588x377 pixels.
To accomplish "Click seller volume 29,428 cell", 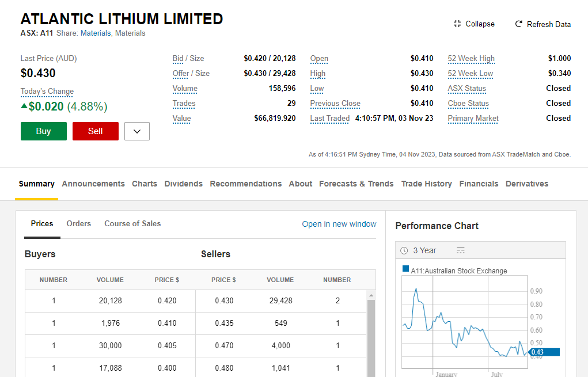I will pos(281,300).
